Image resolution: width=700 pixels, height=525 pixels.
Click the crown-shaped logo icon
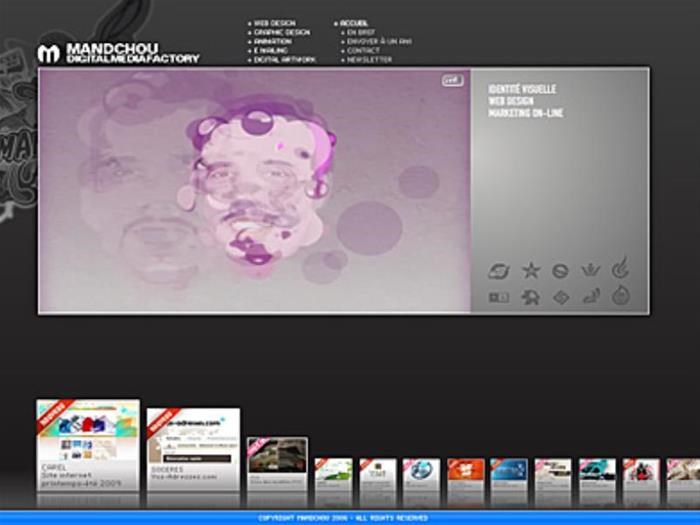tap(591, 270)
